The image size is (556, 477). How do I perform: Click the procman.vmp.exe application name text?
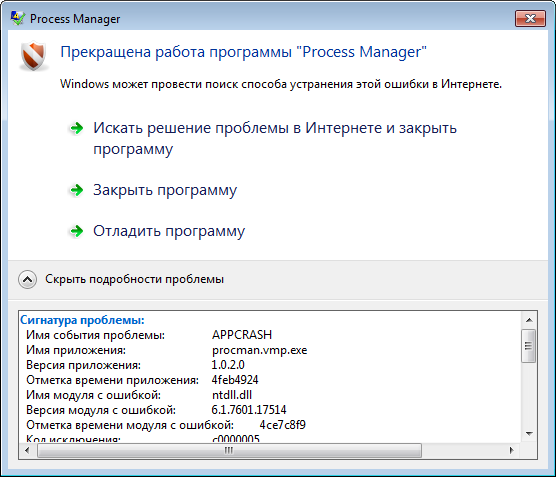260,350
